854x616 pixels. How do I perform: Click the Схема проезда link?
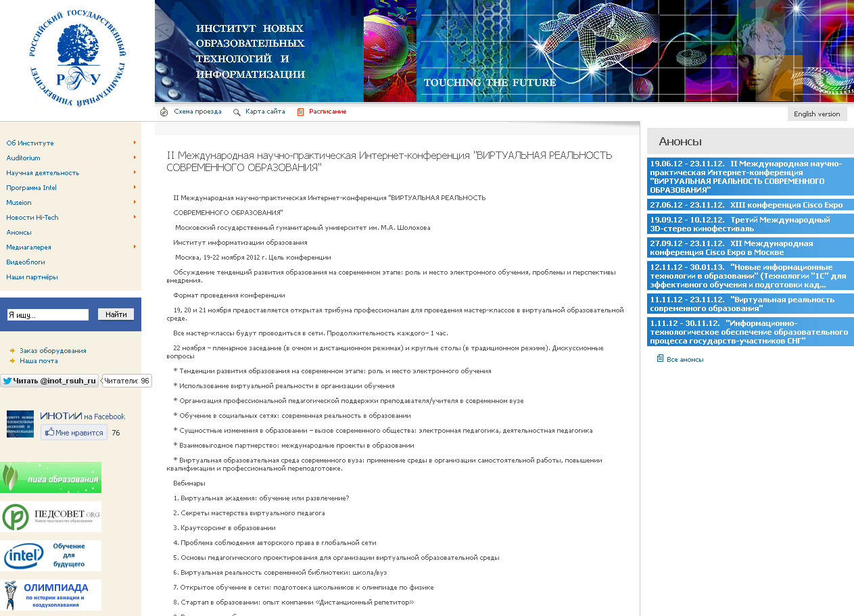click(x=197, y=112)
